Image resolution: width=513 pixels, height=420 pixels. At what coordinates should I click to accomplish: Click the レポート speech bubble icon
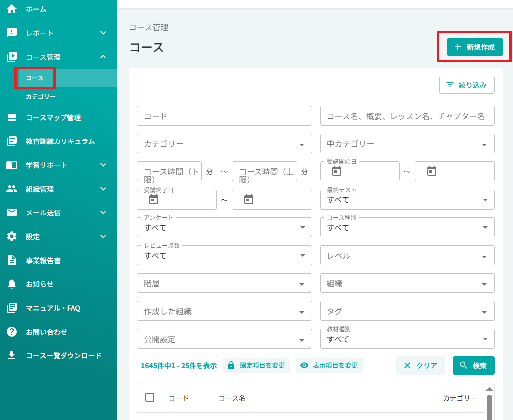tap(12, 33)
